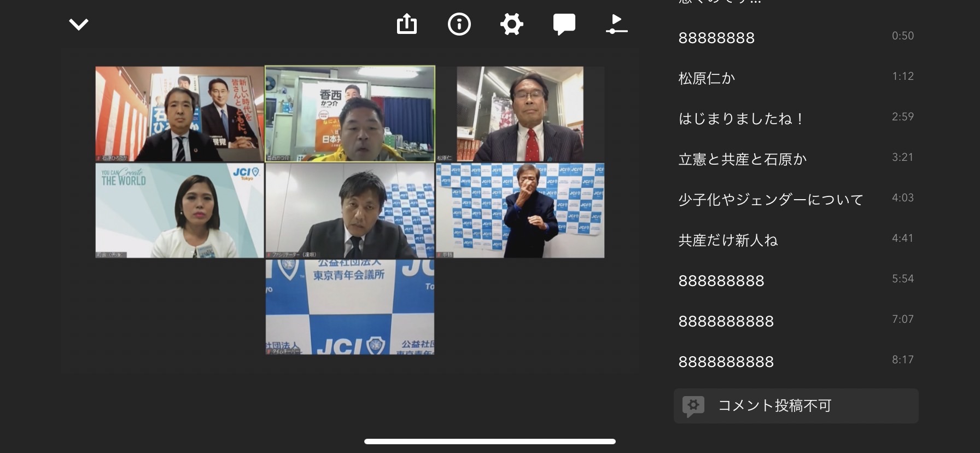
Task: Select the comment '共産だけ新人ね'
Action: click(x=728, y=240)
